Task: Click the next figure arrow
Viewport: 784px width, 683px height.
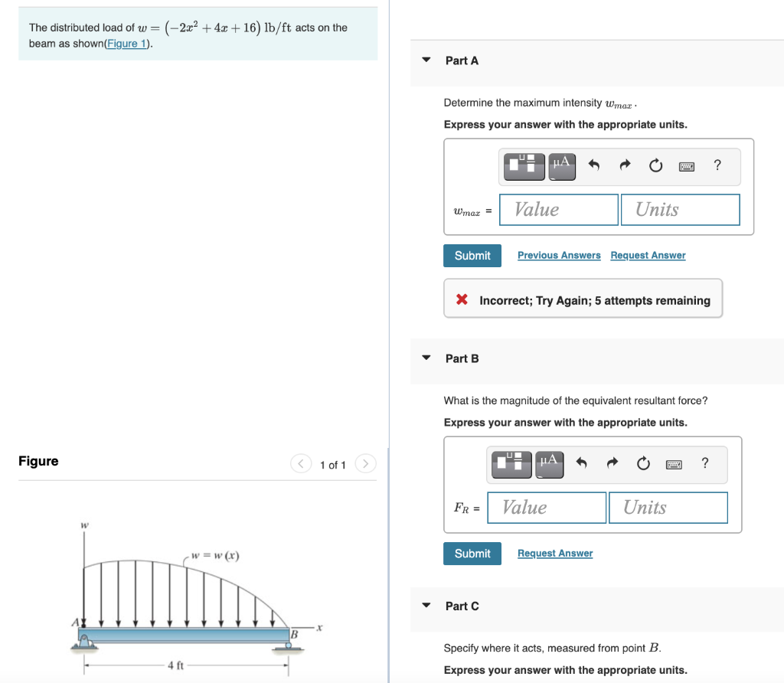Action: pyautogui.click(x=365, y=463)
